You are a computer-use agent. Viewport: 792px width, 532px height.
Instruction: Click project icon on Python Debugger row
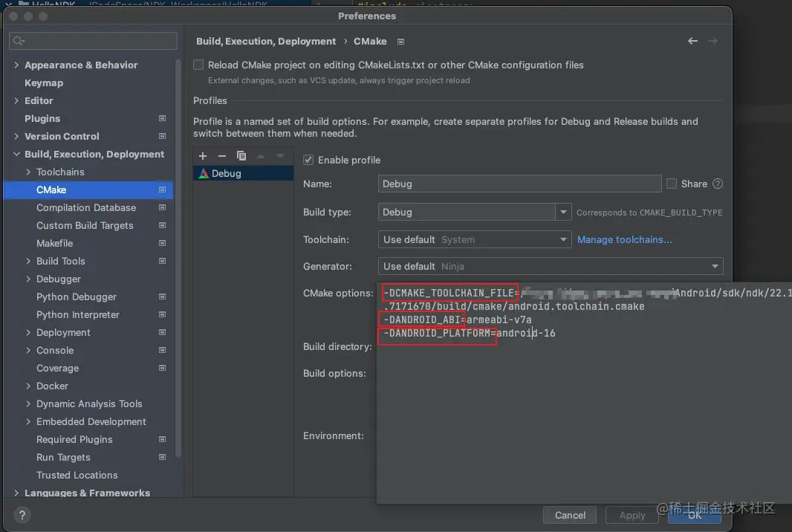pyautogui.click(x=162, y=296)
